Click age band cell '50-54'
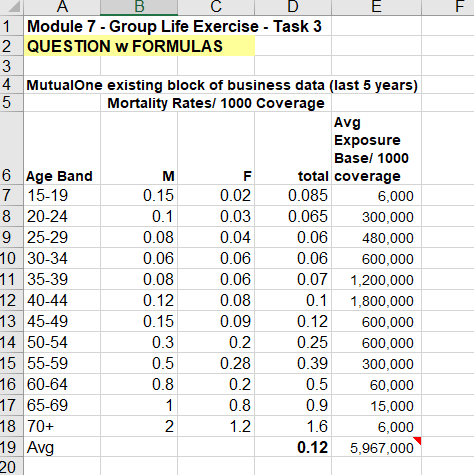The image size is (474, 475). pos(62,342)
